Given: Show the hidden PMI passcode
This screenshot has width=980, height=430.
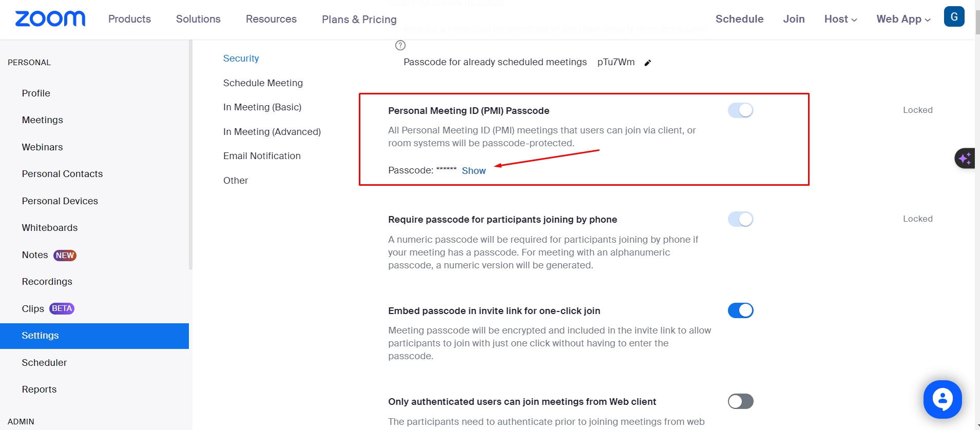Looking at the screenshot, I should pyautogui.click(x=473, y=171).
